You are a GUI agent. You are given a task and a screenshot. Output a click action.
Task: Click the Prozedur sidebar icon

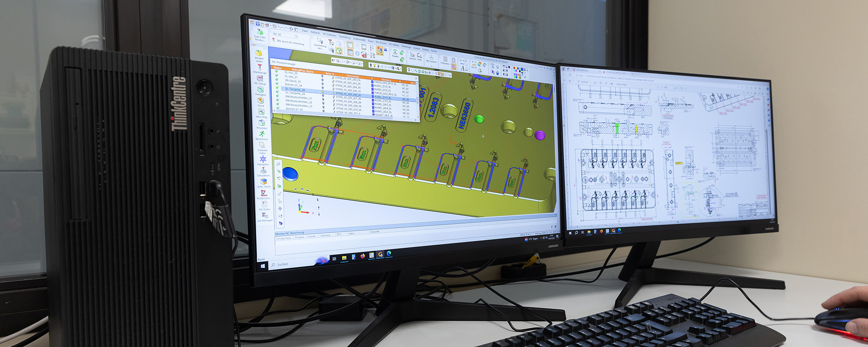tap(262, 123)
